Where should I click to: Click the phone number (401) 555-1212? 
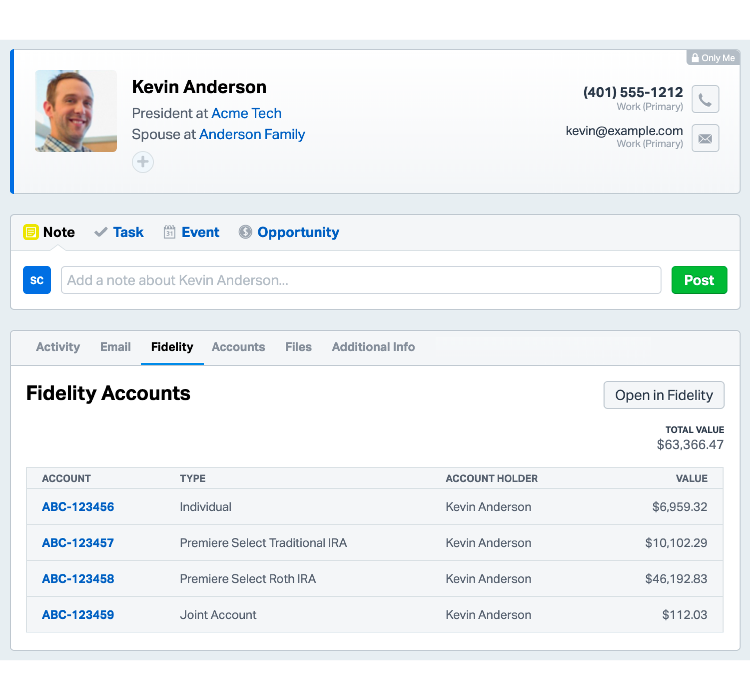click(x=633, y=92)
